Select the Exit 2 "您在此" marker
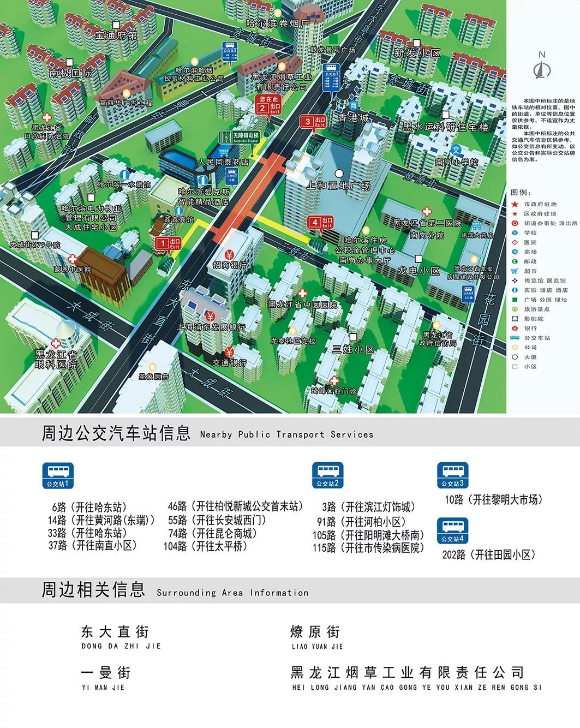Image resolution: width=580 pixels, height=728 pixels. pos(268,105)
